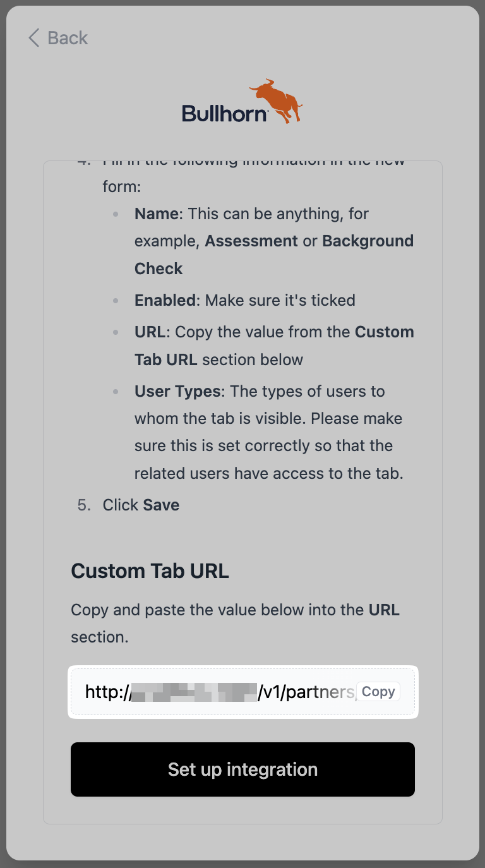This screenshot has height=868, width=485.
Task: Click the Bullhorn wordmark text
Action: coord(224,114)
